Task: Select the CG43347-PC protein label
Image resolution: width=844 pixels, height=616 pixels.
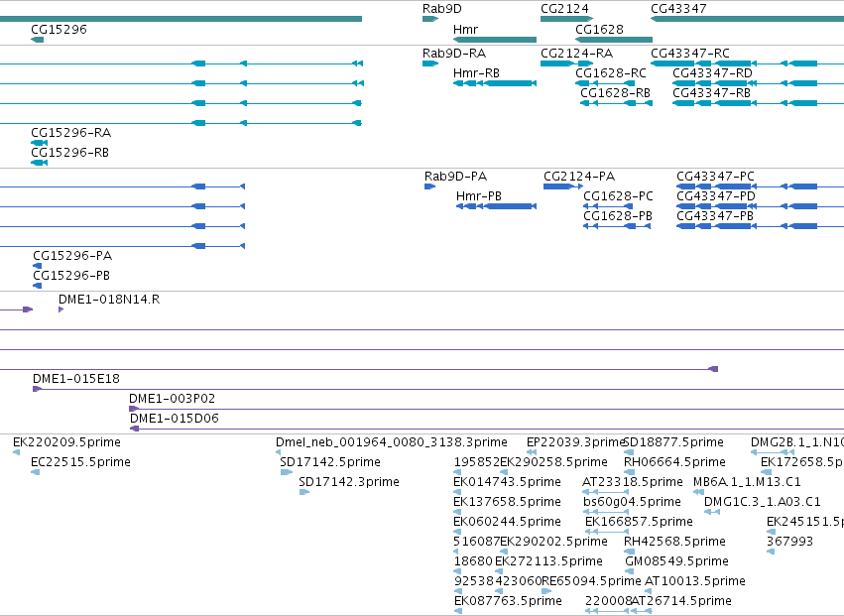Action: click(x=715, y=177)
